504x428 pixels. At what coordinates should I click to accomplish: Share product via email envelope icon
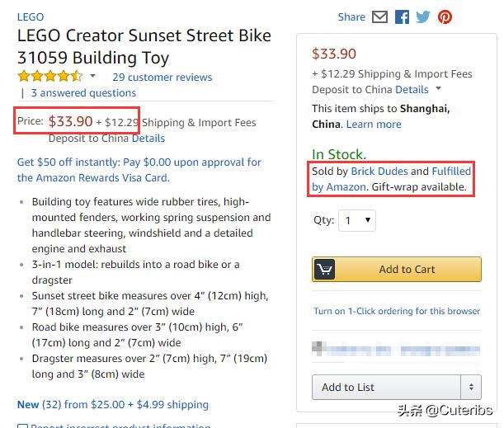[x=380, y=16]
